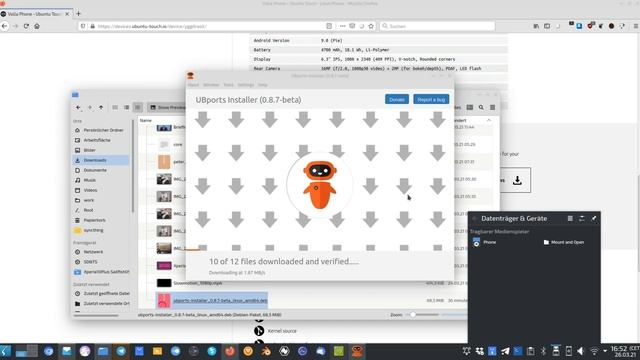Open the Window menu in UBports Installer
This screenshot has width=640, height=360.
[x=211, y=85]
